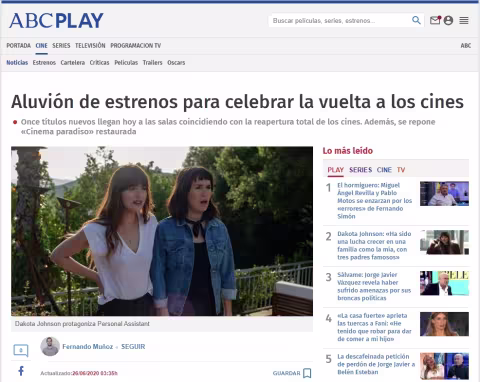
Task: Switch to CINE tab in Lo más leído
Action: 384,170
